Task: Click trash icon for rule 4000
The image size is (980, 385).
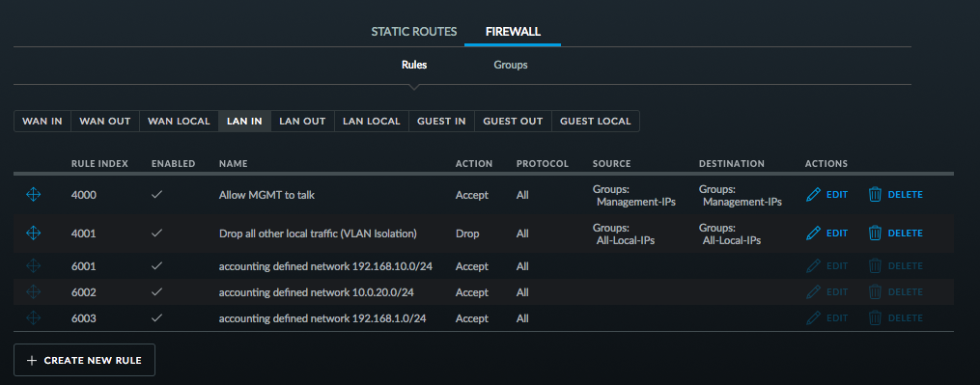Action: 875,195
